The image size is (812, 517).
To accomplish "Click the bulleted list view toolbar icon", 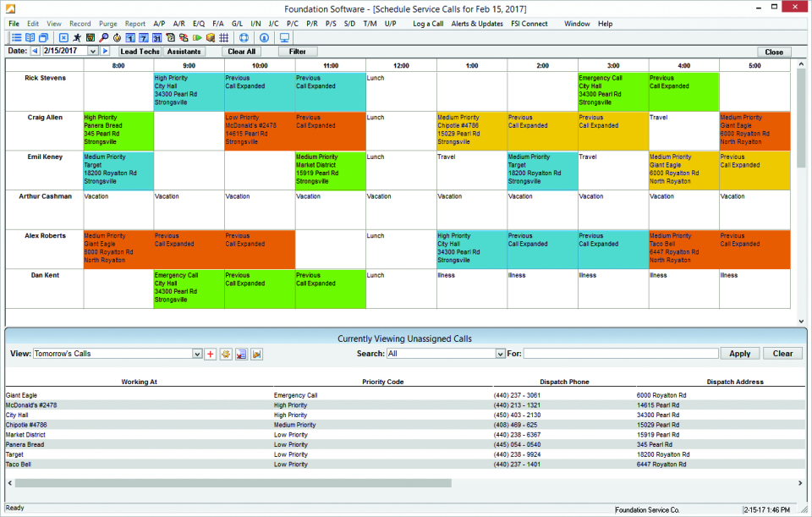I will pyautogui.click(x=17, y=38).
